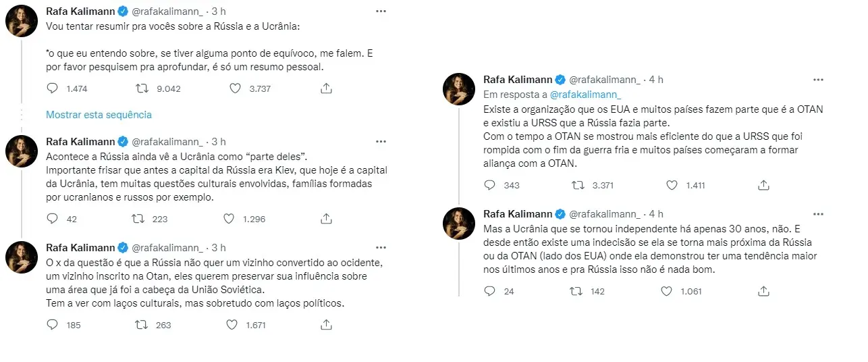Share the tweet with 1.411 likes
868x362 pixels.
(x=763, y=185)
